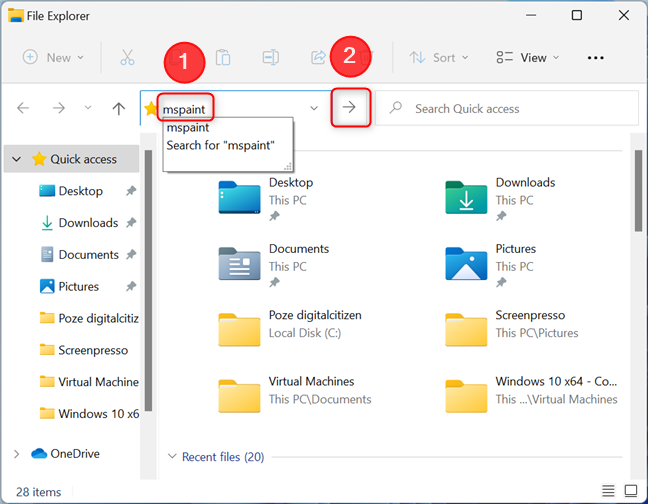Click the Search Quick access field
Screen dimensions: 648x504
(x=507, y=108)
